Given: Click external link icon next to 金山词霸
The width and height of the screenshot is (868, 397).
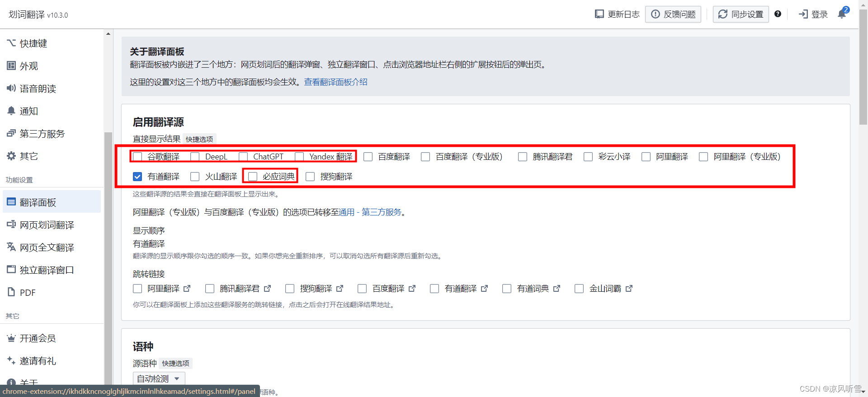Looking at the screenshot, I should pos(629,288).
